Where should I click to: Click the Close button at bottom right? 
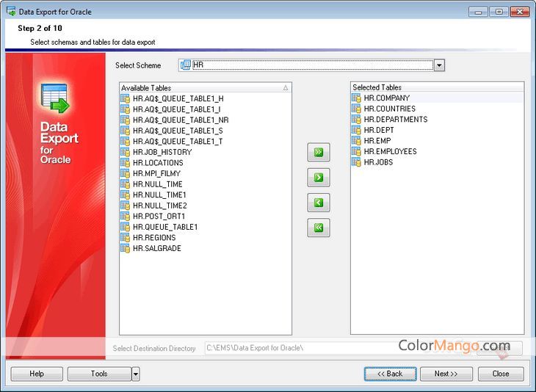[x=501, y=374]
